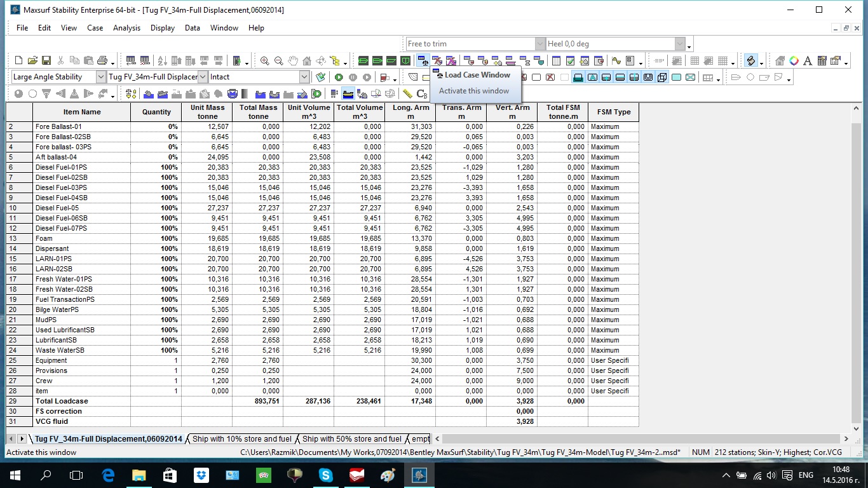This screenshot has width=868, height=488.
Task: Click the yellow ruler measure icon
Action: pyautogui.click(x=407, y=94)
